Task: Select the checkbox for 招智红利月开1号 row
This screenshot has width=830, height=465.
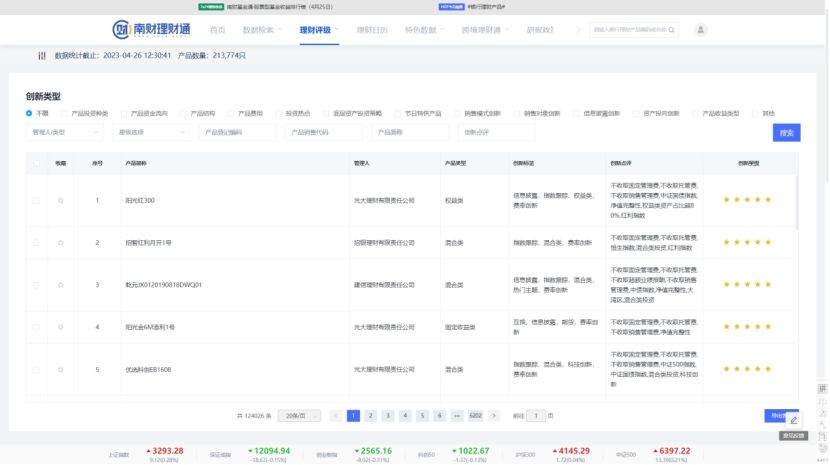Action: coord(36,243)
